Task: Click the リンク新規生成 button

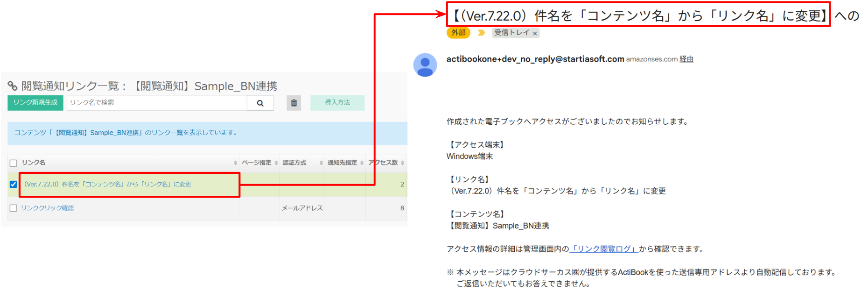Action: (x=35, y=103)
